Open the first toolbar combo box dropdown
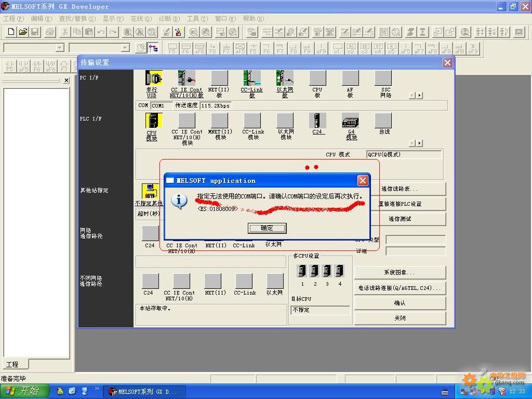Image resolution: width=532 pixels, height=399 pixels. tap(60, 47)
